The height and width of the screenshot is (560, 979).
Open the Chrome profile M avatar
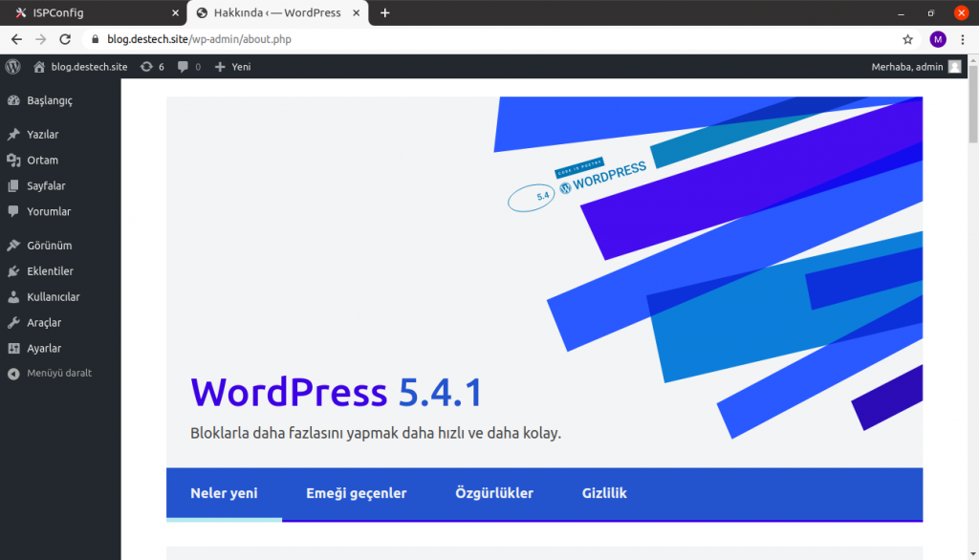(938, 39)
